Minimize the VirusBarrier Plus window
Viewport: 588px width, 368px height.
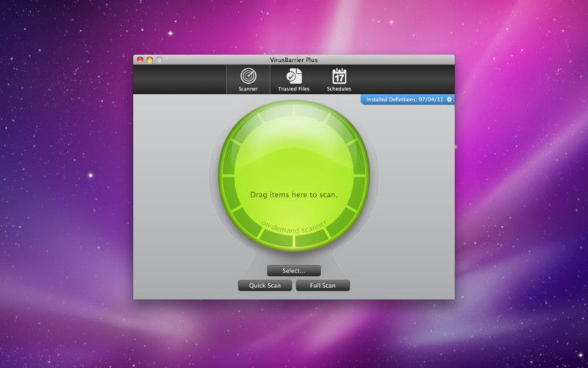[x=150, y=60]
